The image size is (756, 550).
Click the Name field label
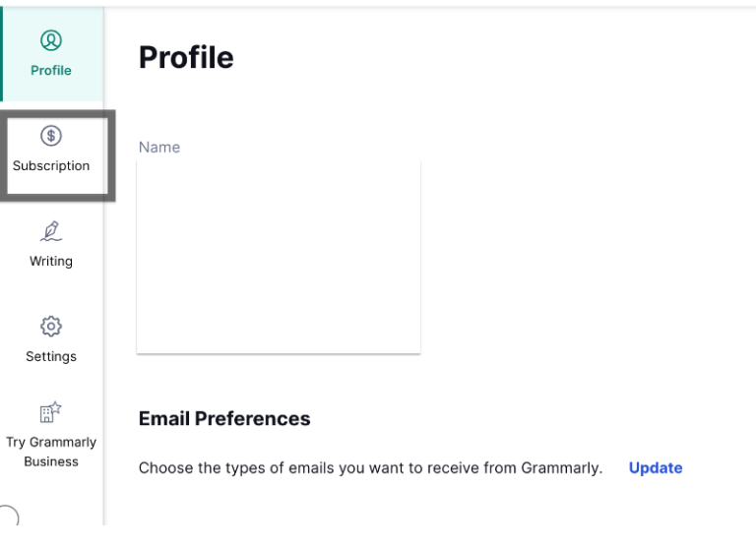pos(159,148)
